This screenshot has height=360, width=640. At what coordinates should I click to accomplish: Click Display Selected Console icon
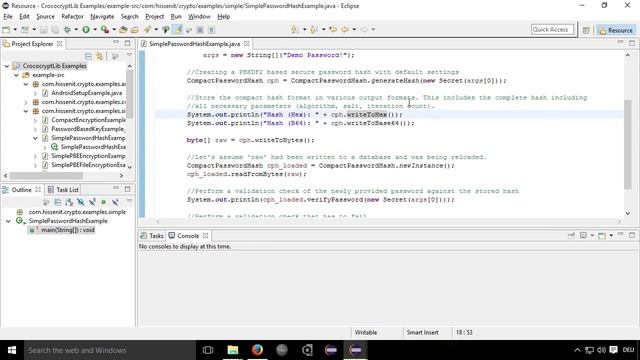[x=583, y=236]
